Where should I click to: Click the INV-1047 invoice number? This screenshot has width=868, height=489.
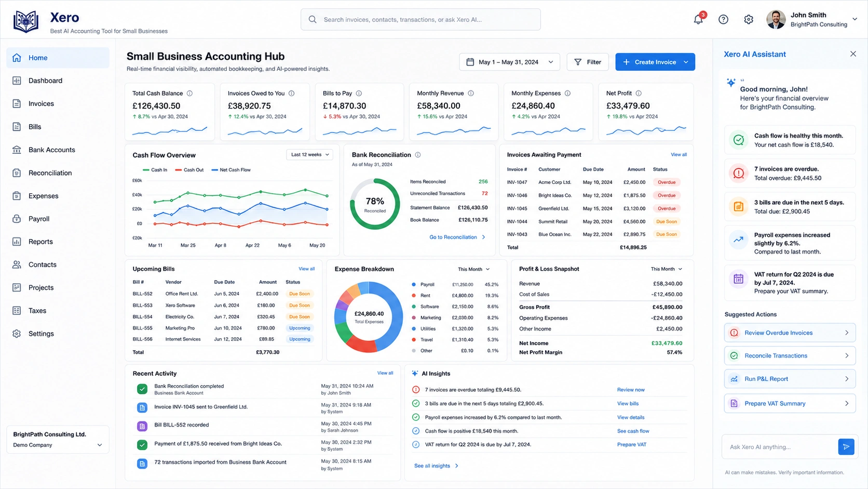tap(517, 182)
